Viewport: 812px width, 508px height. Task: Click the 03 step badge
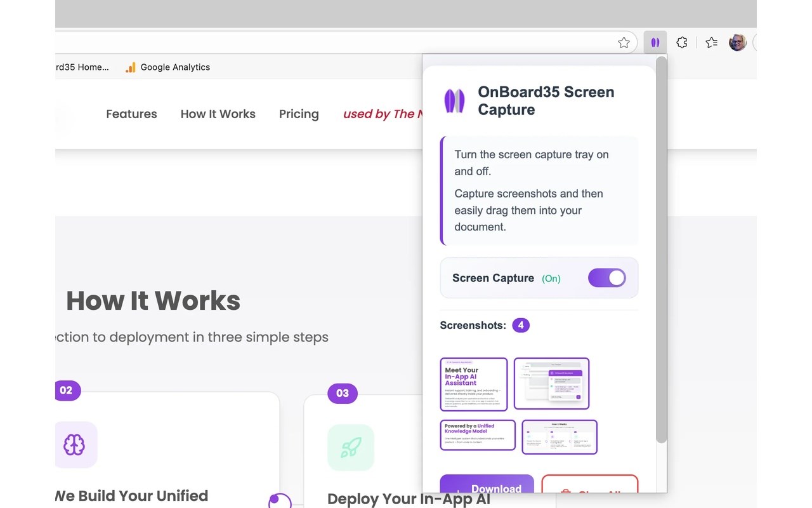(343, 393)
